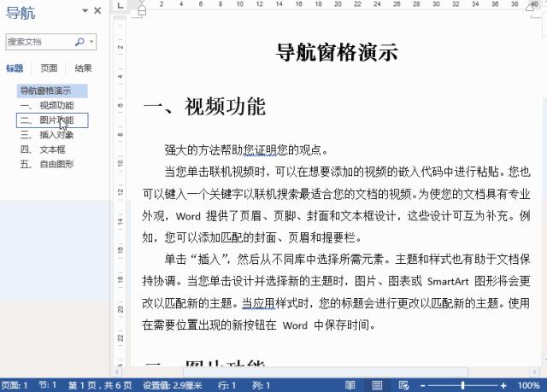Open the Navigation pane task options arrow
The image size is (547, 392).
click(85, 11)
